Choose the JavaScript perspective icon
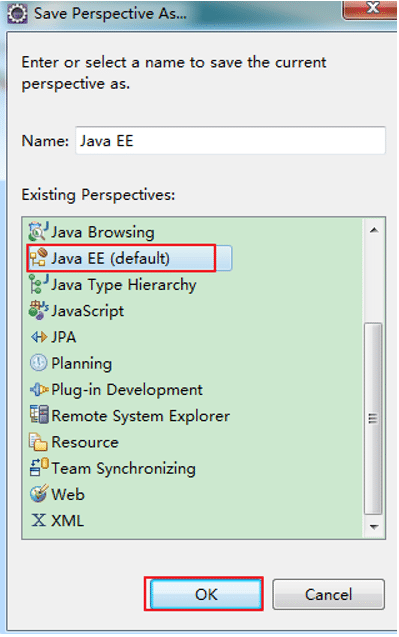The height and width of the screenshot is (637, 399). (x=38, y=310)
